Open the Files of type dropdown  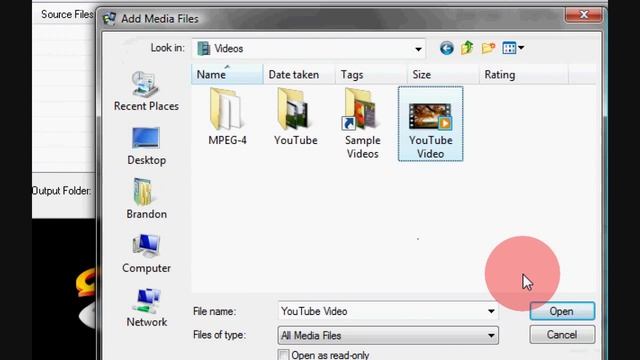coord(388,336)
